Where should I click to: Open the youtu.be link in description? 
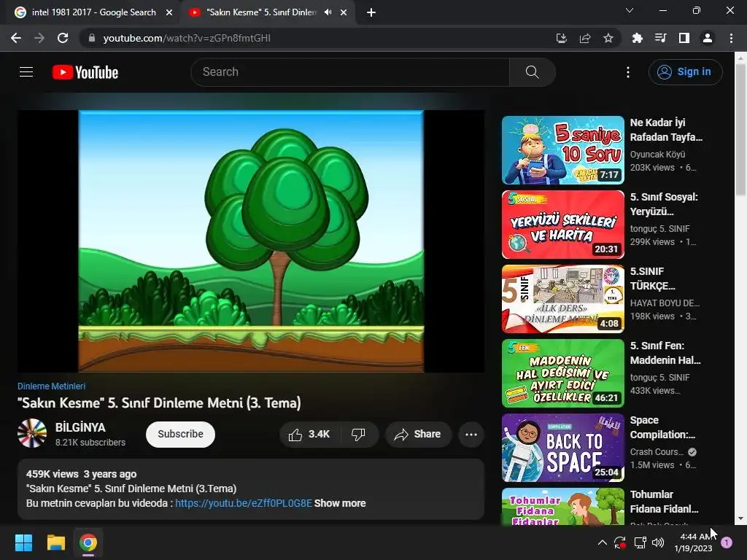tap(244, 503)
